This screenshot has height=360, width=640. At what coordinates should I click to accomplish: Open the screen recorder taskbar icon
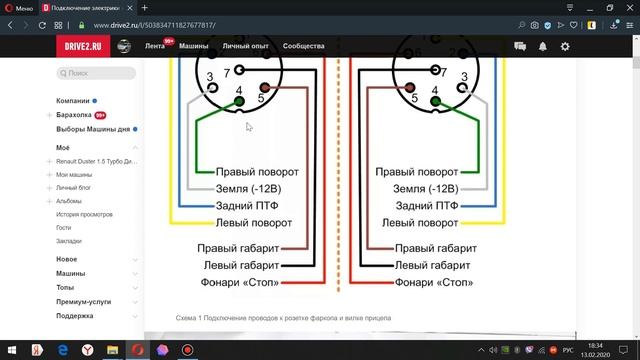tap(187, 350)
